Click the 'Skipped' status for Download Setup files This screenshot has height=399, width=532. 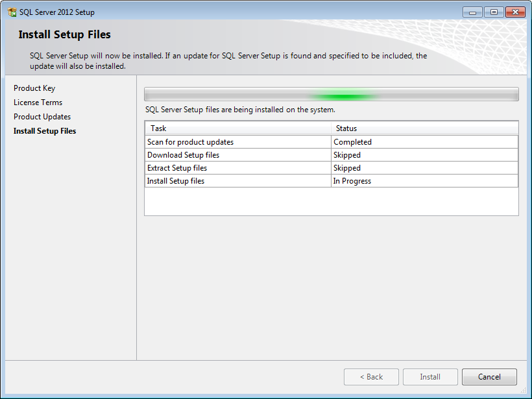(x=425, y=155)
